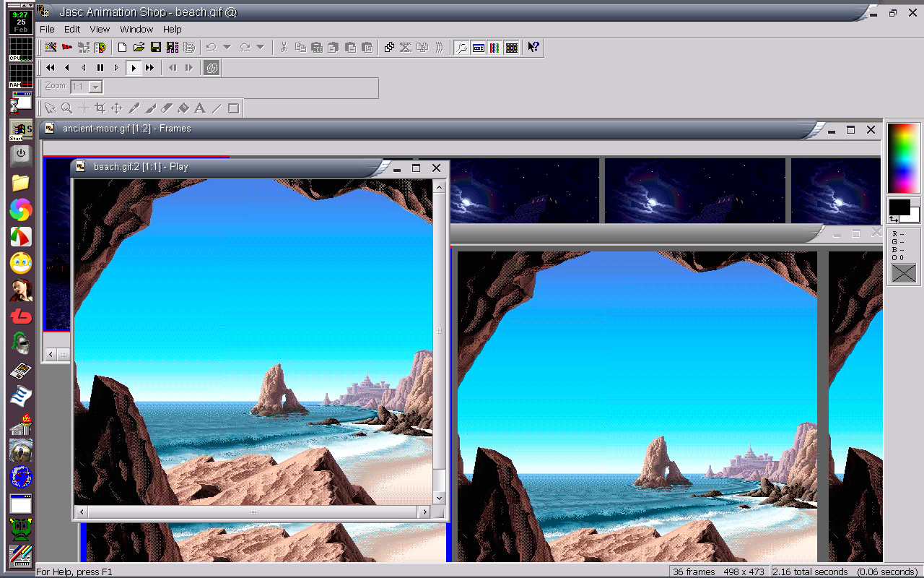
Task: Open the Undo history dropdown arrow
Action: (227, 47)
